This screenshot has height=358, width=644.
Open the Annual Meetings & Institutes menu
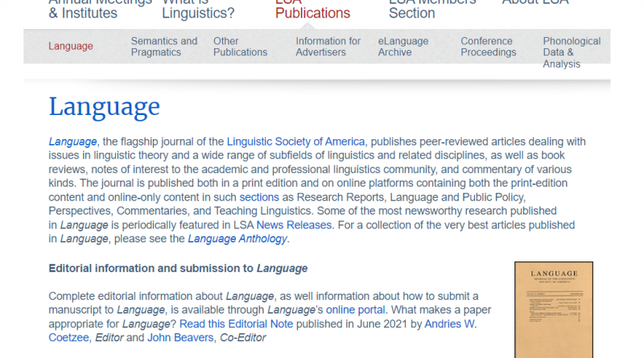[100, 9]
